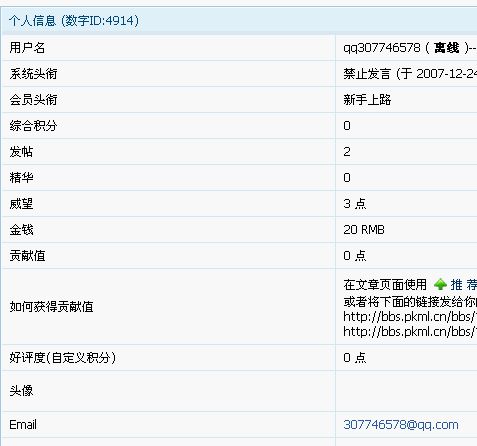Click the 20 RMB money value
The width and height of the screenshot is (477, 446).
click(x=364, y=230)
